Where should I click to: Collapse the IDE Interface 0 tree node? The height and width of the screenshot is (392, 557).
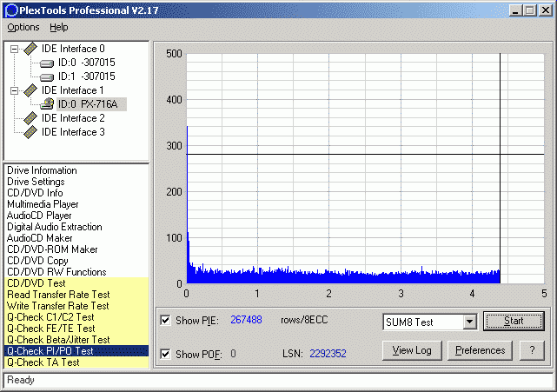(14, 49)
